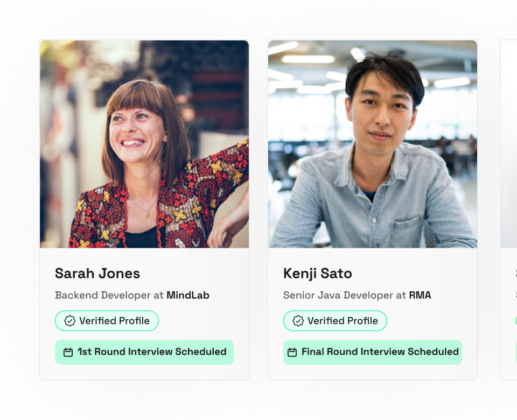
Task: Click Final Round Interview Scheduled status
Action: [x=373, y=352]
